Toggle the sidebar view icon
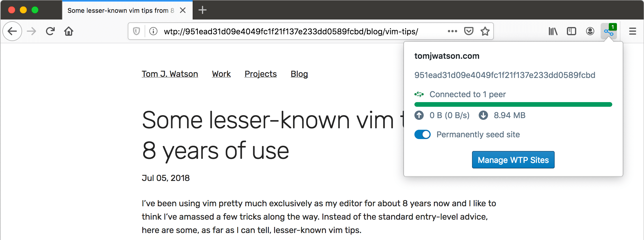Viewport: 644px width, 240px height. pyautogui.click(x=572, y=31)
